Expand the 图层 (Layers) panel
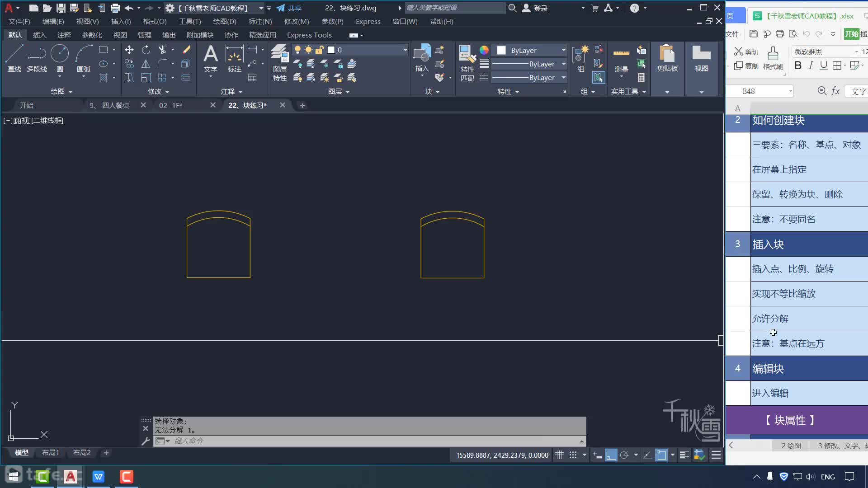The width and height of the screenshot is (868, 488). coord(339,91)
